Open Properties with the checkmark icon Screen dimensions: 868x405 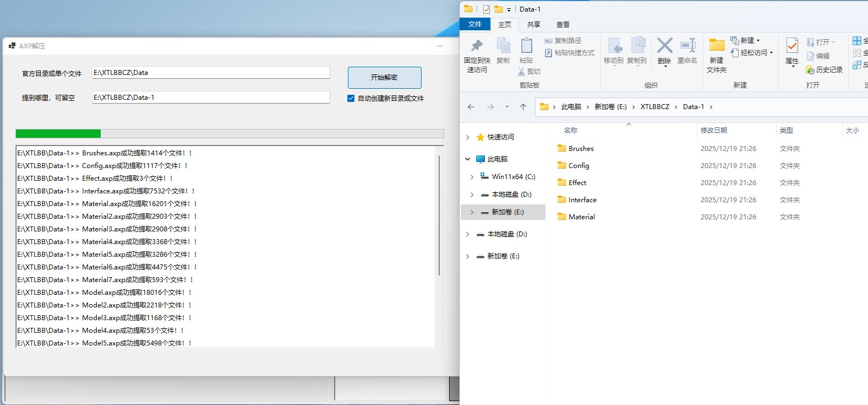(x=792, y=46)
